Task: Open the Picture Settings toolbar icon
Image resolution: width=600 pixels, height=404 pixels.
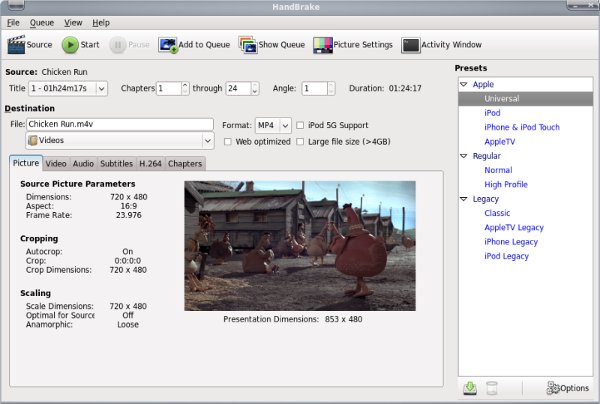Action: click(x=322, y=44)
